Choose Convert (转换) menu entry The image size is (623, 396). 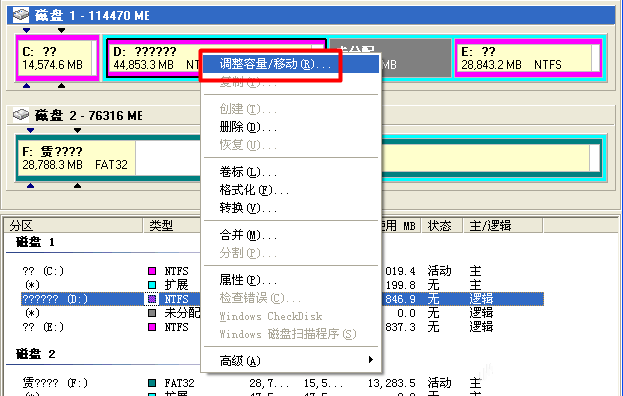click(291, 208)
